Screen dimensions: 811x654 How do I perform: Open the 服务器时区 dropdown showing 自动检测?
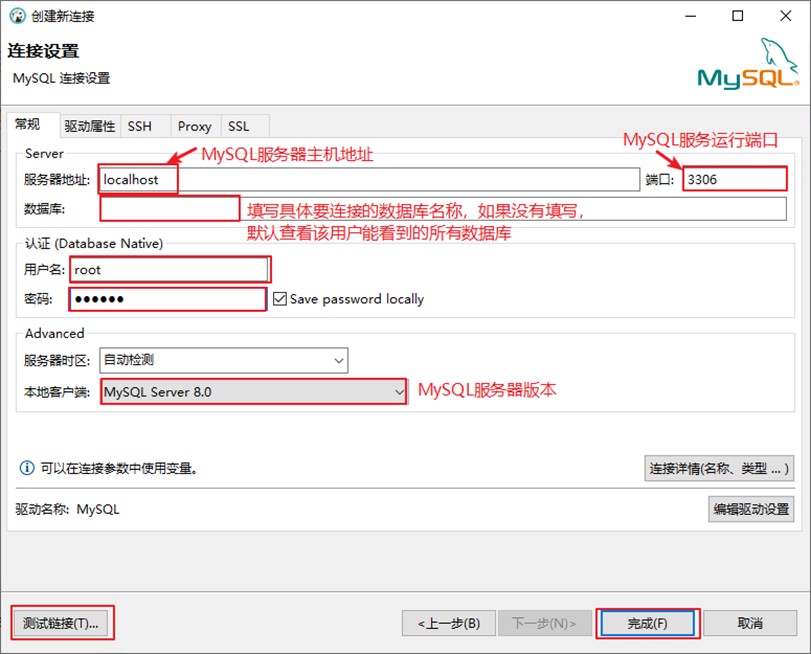coord(338,359)
